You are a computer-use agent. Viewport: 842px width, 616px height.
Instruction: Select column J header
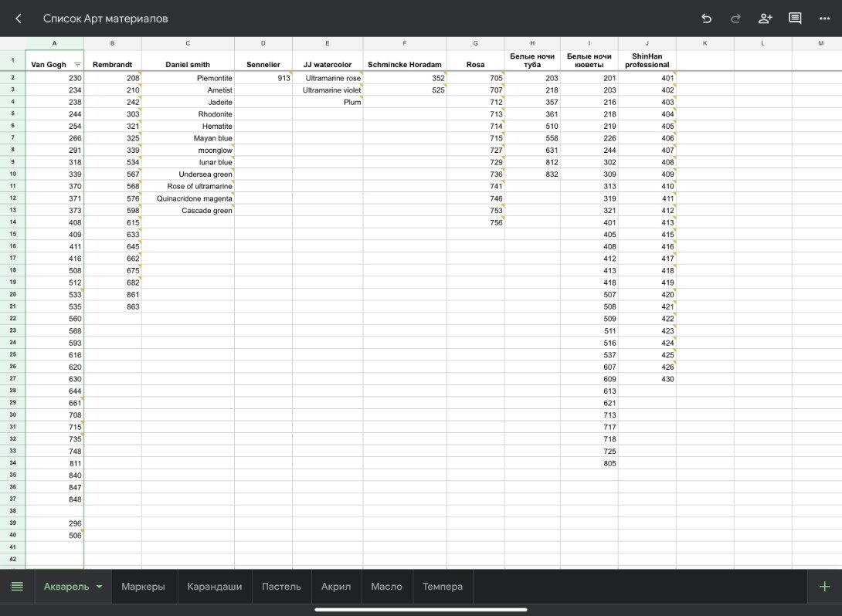[647, 43]
